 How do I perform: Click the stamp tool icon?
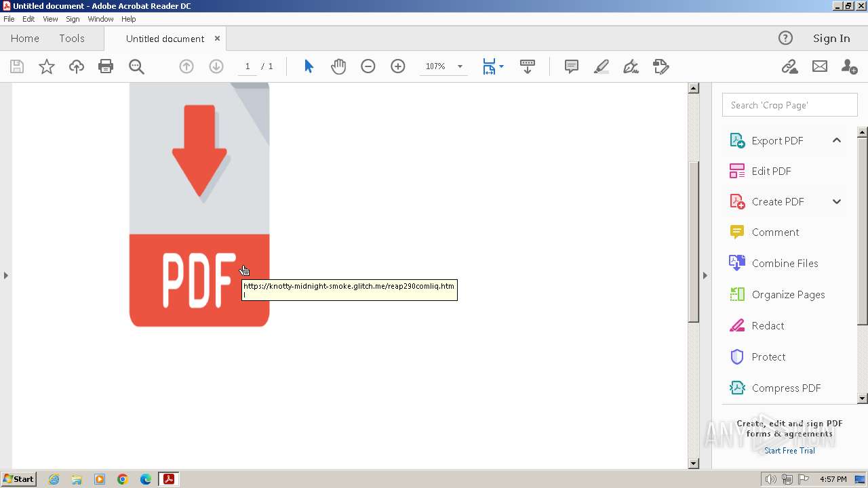[661, 66]
